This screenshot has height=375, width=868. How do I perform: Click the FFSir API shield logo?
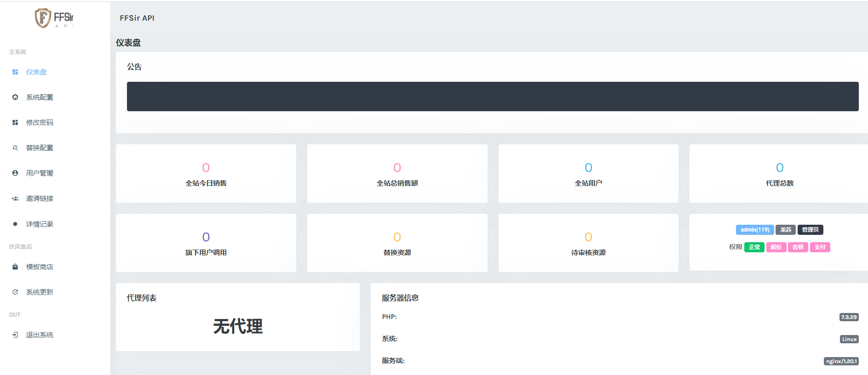pos(43,18)
